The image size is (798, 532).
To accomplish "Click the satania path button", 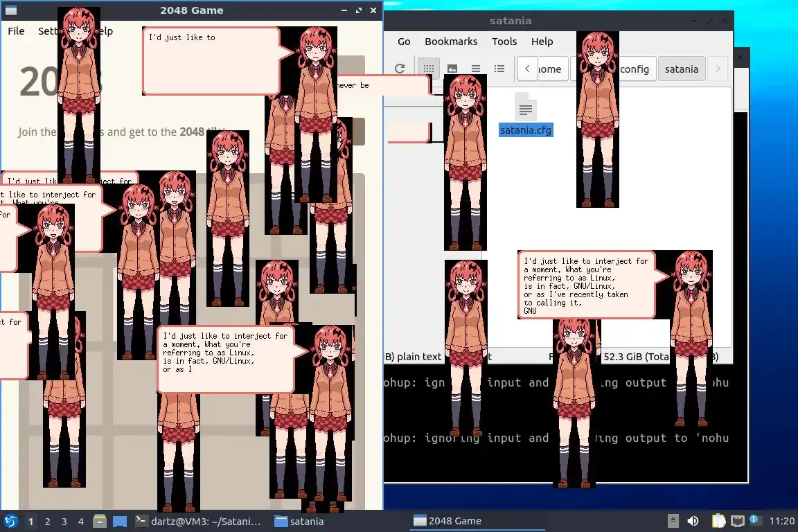I will [681, 69].
